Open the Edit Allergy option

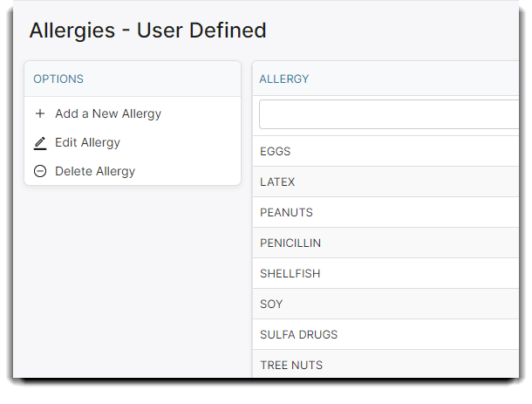tap(87, 142)
